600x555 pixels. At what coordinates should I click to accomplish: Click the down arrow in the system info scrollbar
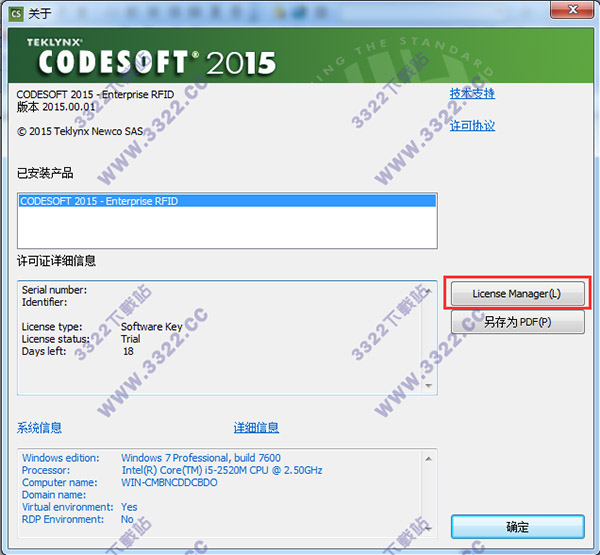point(429,529)
